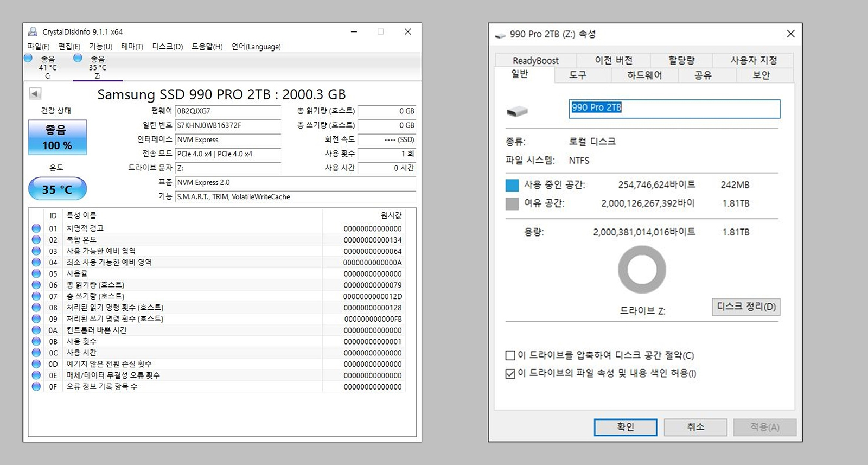
Task: Click status orb for attribute 01 치명적 경고
Action: tap(36, 228)
